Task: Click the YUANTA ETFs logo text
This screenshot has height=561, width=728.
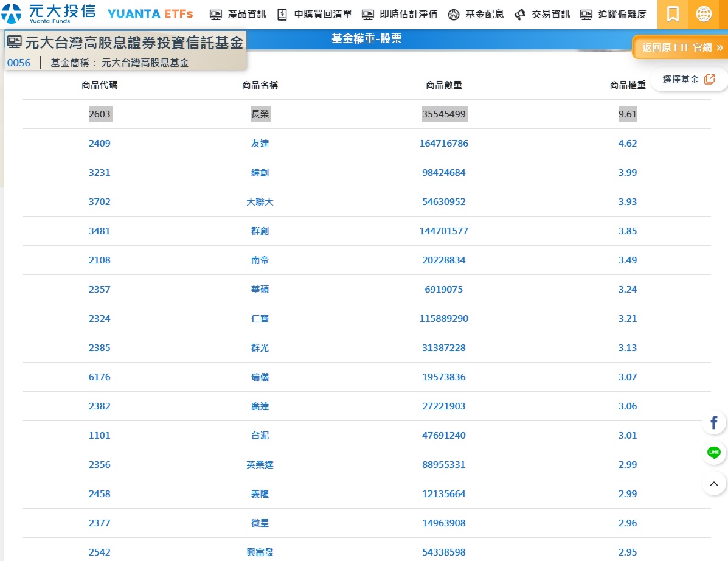Action: 150,14
